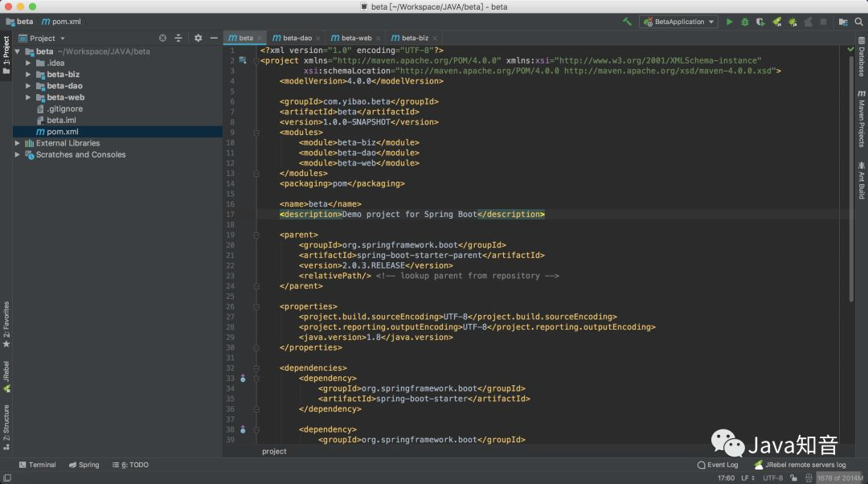Viewport: 868px width, 484px height.
Task: Change file encoding UTF-8 in status bar
Action: (x=773, y=478)
